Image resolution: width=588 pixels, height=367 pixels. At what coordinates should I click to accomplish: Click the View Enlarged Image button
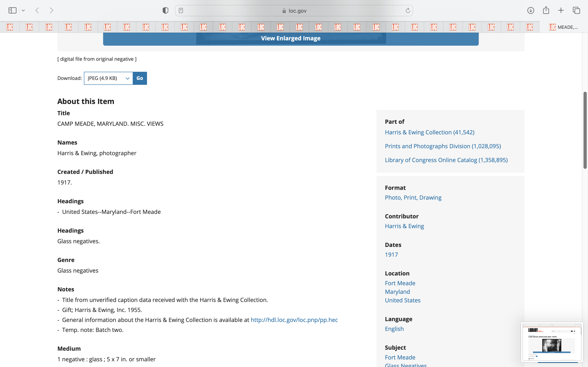click(x=291, y=38)
